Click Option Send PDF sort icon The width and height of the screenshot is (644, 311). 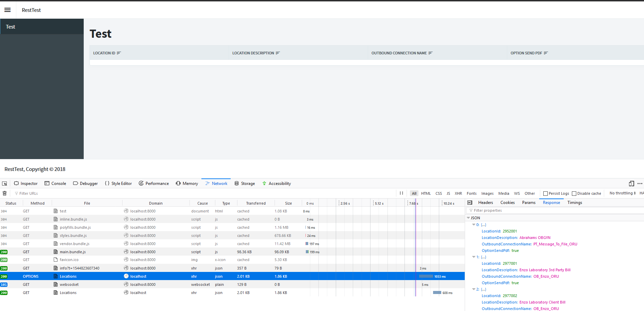[546, 53]
